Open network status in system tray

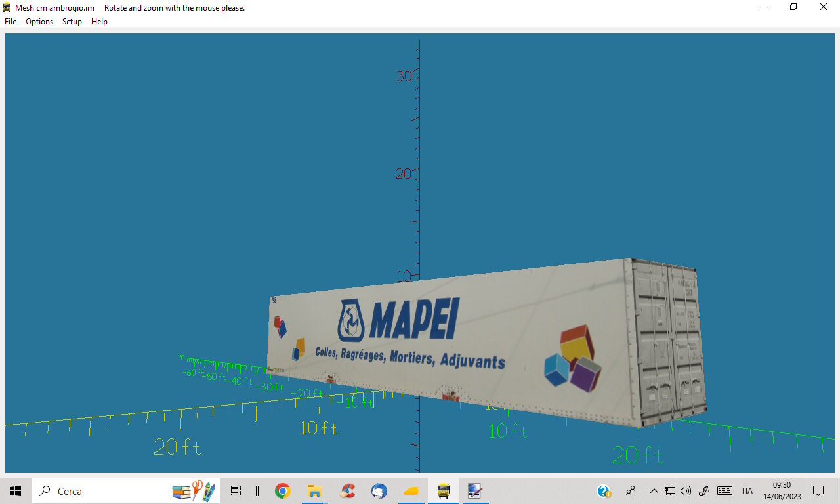pyautogui.click(x=670, y=491)
